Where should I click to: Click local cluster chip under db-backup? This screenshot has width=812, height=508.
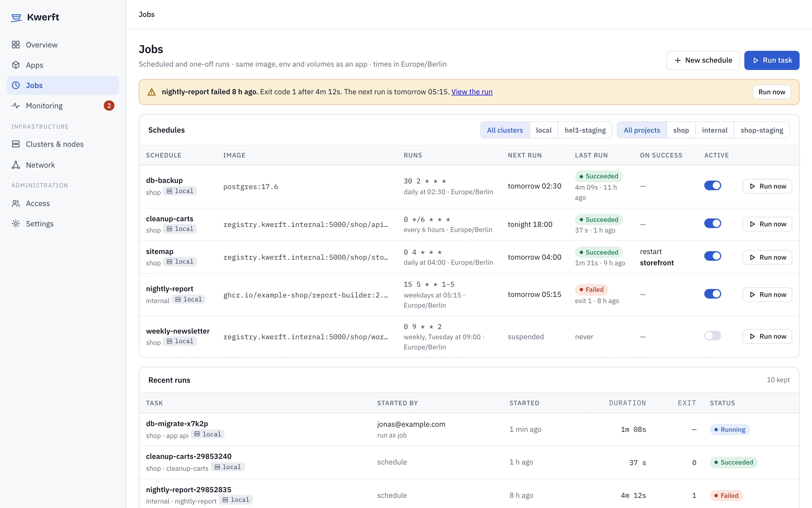(x=180, y=191)
